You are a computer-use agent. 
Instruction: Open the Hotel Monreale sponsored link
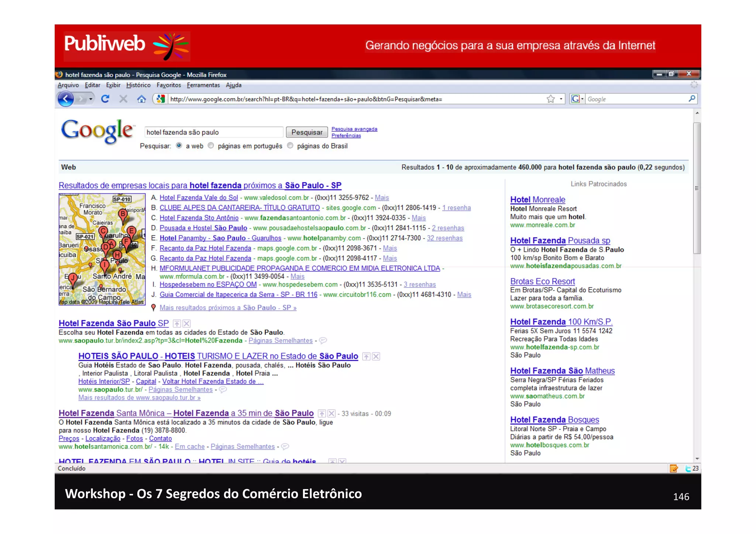[x=537, y=200]
